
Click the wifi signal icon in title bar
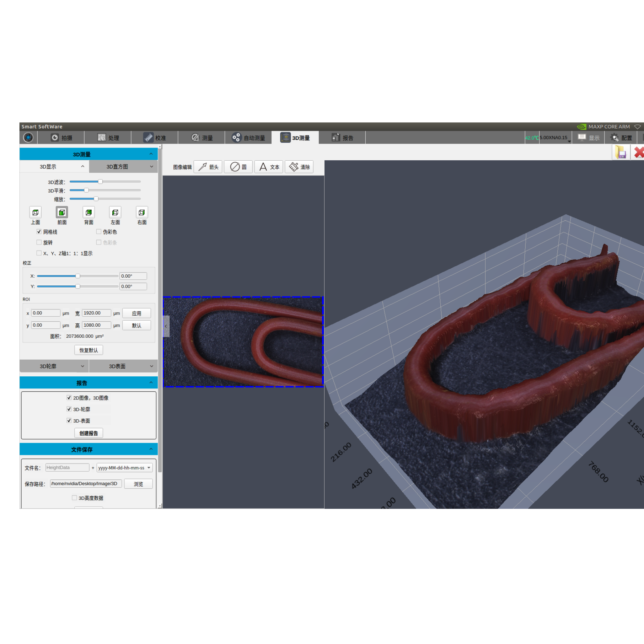click(637, 127)
